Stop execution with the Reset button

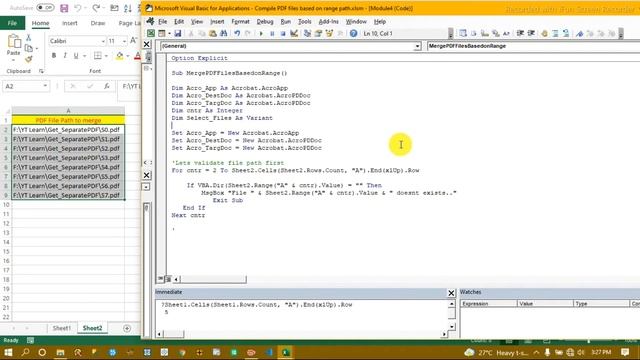point(282,33)
